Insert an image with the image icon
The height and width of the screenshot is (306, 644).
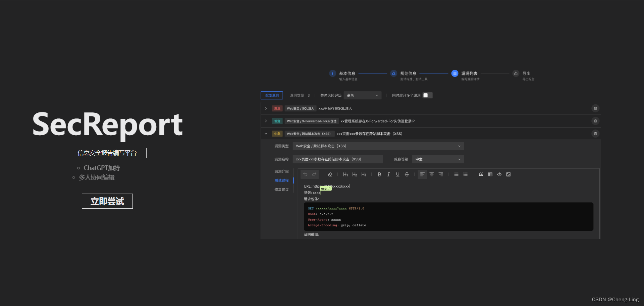point(508,174)
